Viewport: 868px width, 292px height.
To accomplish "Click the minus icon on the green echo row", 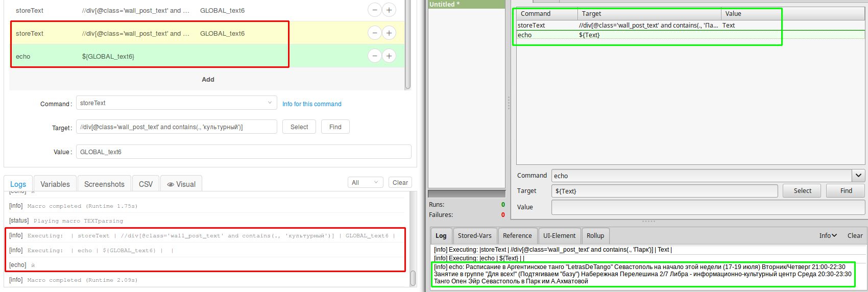I will [x=375, y=56].
